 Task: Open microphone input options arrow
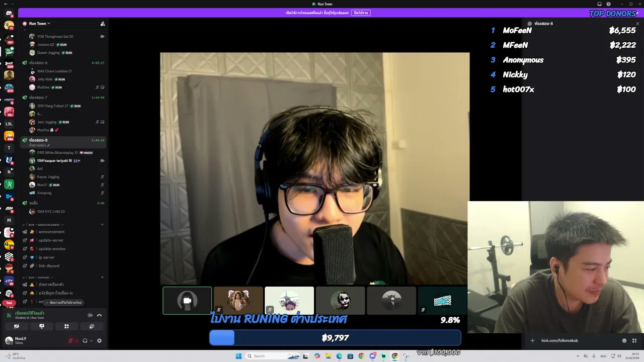pos(76,340)
